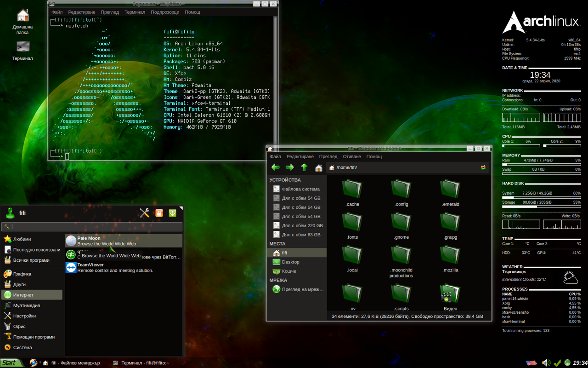Select Последно използвани category
The image size is (588, 368).
point(32,250)
